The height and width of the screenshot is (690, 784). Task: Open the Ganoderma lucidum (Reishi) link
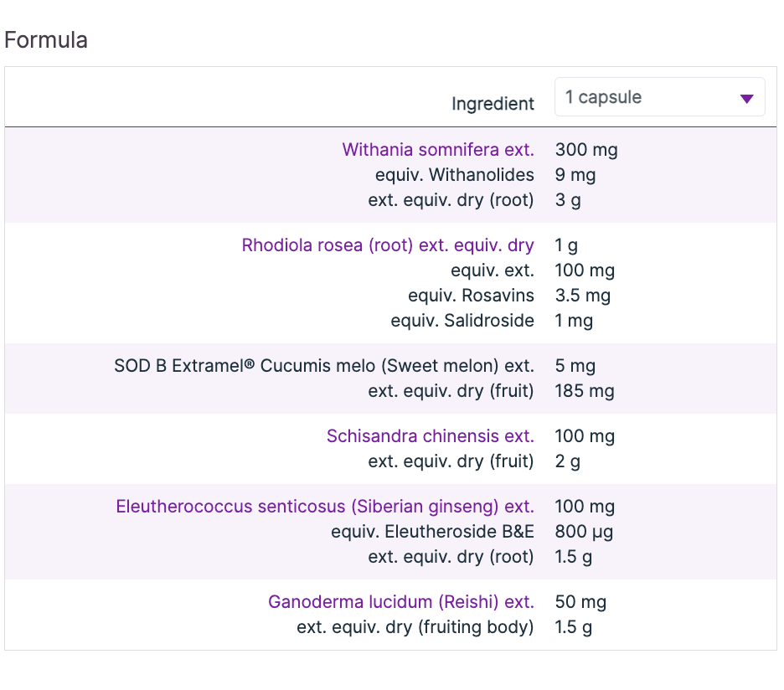pos(400,602)
